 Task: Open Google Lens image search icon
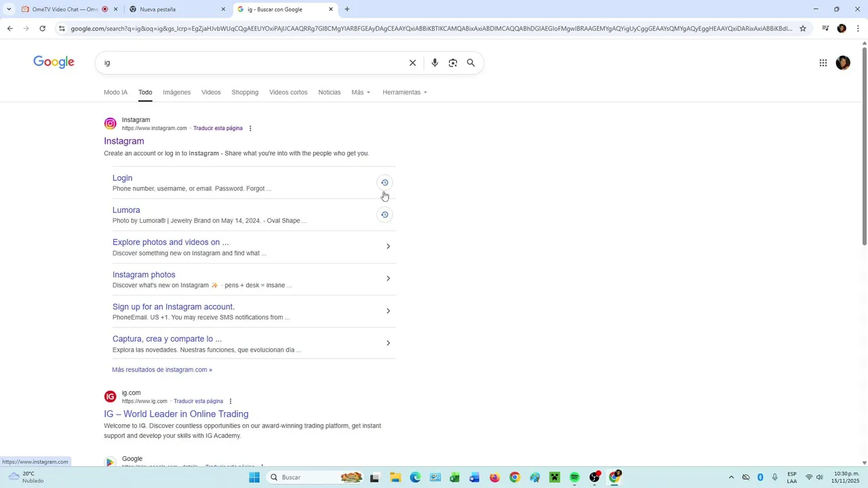pos(453,63)
